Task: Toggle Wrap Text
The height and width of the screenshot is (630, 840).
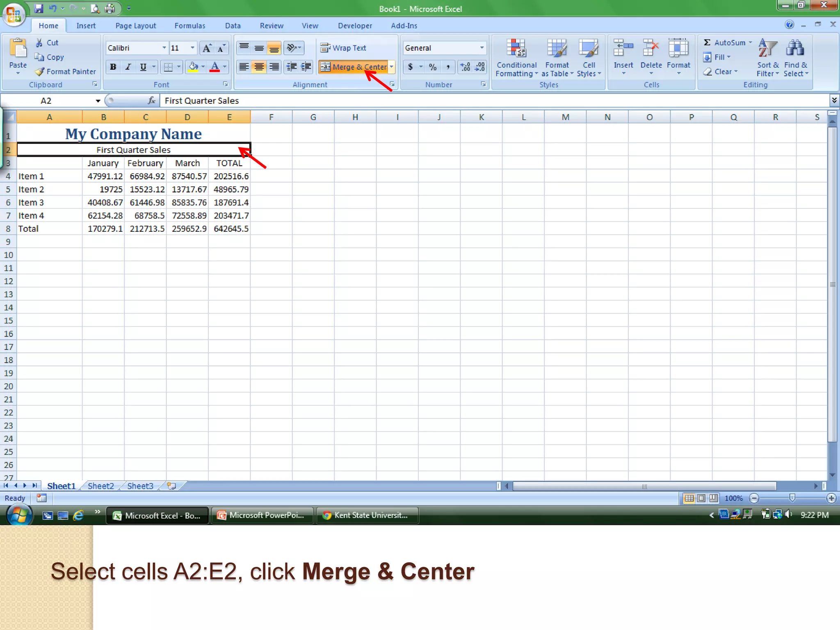Action: click(344, 48)
